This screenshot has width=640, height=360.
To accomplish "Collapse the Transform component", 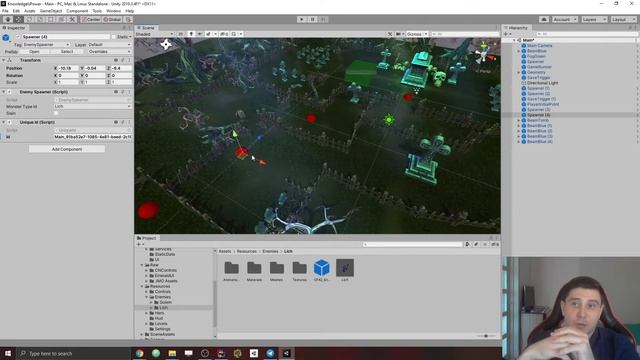I will coord(4,60).
